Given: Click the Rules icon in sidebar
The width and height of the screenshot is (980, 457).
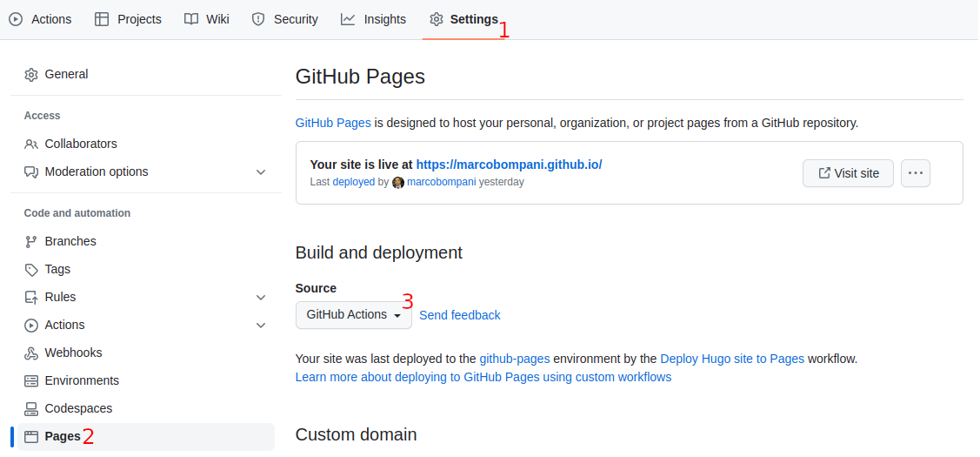Looking at the screenshot, I should click(x=31, y=298).
